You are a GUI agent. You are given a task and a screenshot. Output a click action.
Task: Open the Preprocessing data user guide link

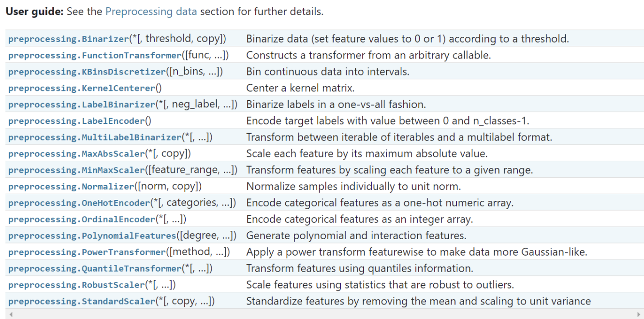click(x=151, y=12)
